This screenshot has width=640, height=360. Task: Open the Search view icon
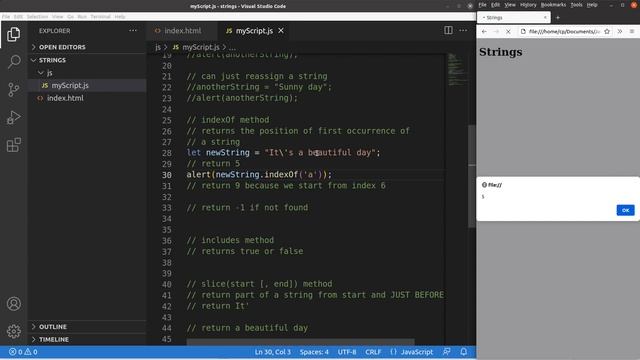click(x=13, y=62)
